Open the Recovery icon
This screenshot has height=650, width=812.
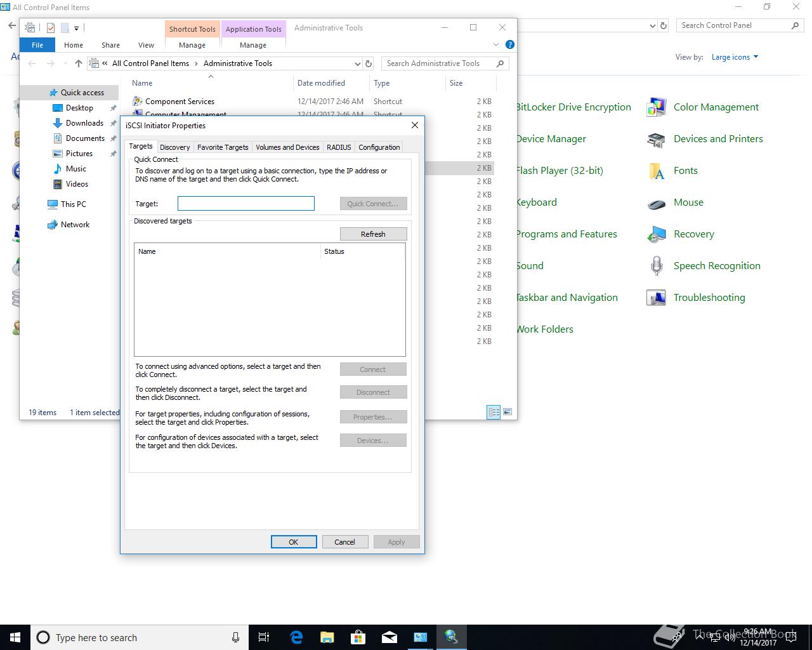[x=656, y=234]
